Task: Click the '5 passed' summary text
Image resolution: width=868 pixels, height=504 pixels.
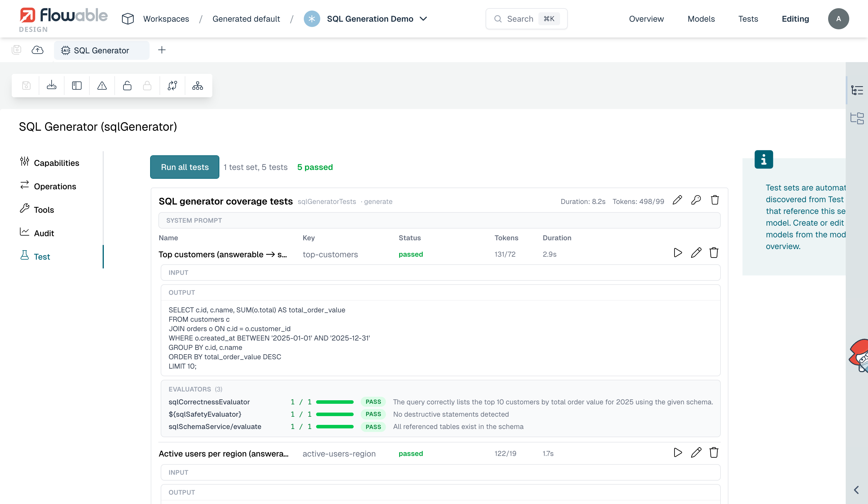Action: point(315,167)
